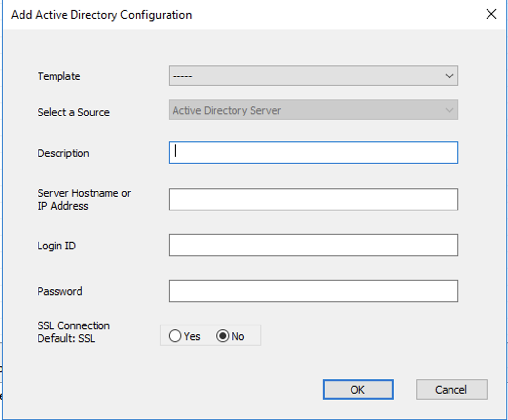Click into the Login ID input box
Viewport: 508px width, 420px height.
click(313, 245)
